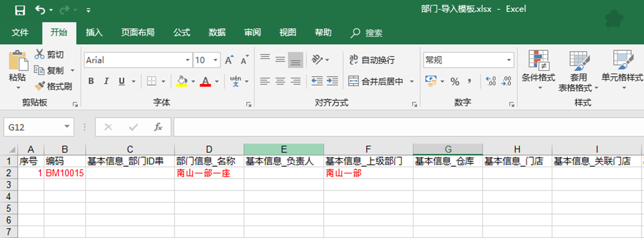Switch to the 数据 ribbon tab
The image size is (644, 238).
217,33
